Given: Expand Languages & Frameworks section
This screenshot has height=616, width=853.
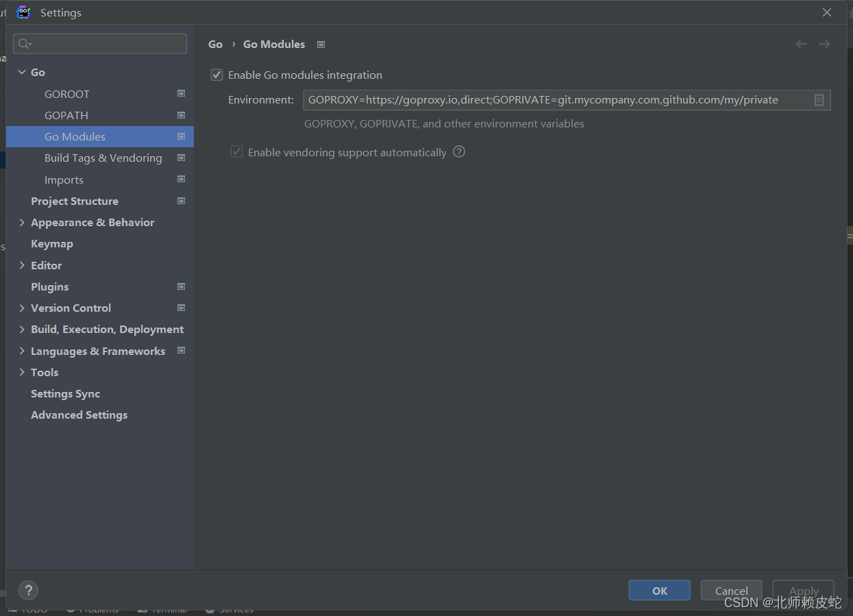Looking at the screenshot, I should (x=22, y=351).
